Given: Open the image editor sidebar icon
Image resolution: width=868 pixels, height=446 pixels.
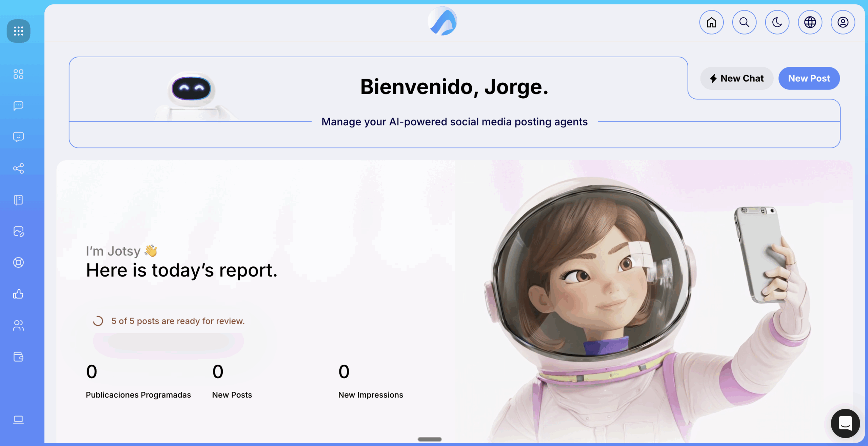Looking at the screenshot, I should [18, 231].
